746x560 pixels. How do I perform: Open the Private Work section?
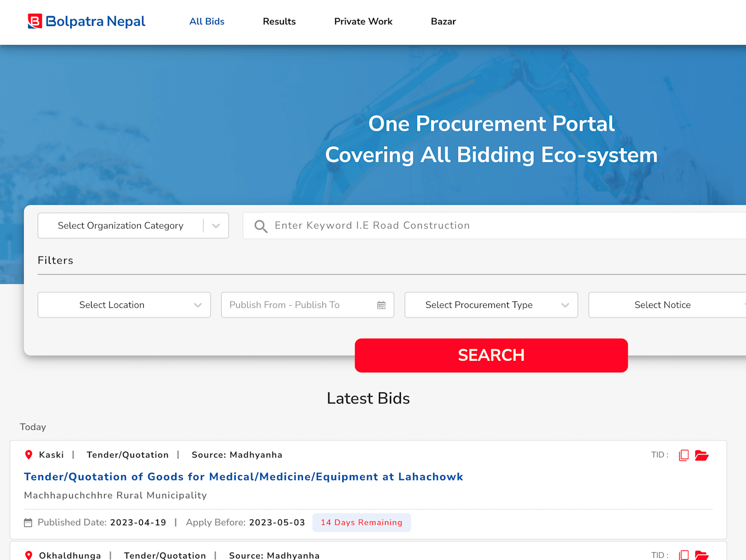coord(363,21)
